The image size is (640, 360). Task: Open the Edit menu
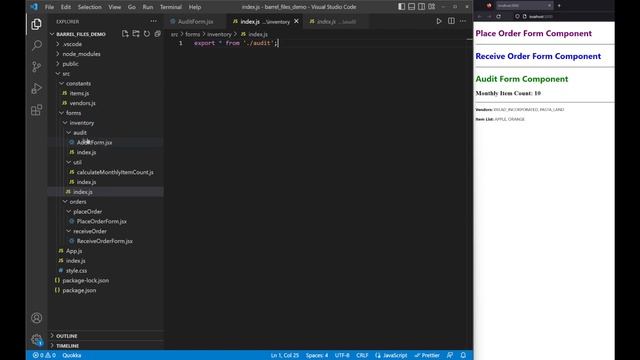[x=66, y=7]
